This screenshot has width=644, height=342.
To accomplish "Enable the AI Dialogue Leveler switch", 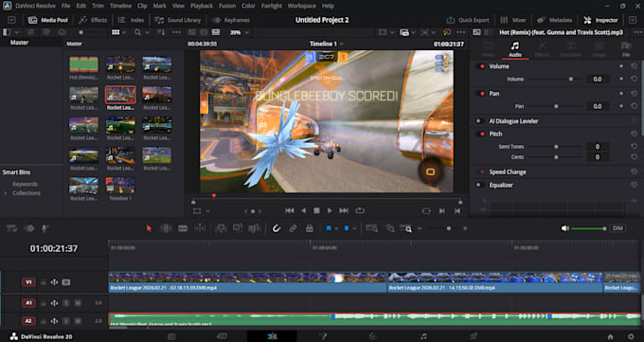I will click(x=479, y=121).
